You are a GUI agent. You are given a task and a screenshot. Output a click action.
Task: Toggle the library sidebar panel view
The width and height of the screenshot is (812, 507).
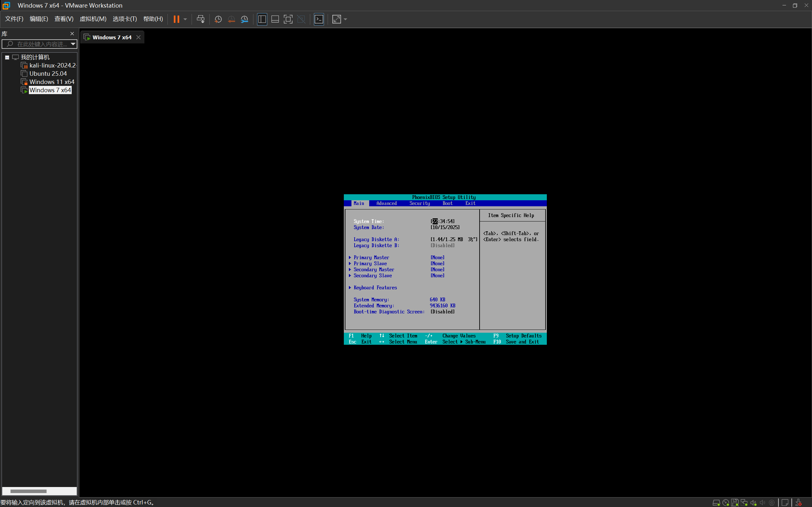pyautogui.click(x=262, y=19)
